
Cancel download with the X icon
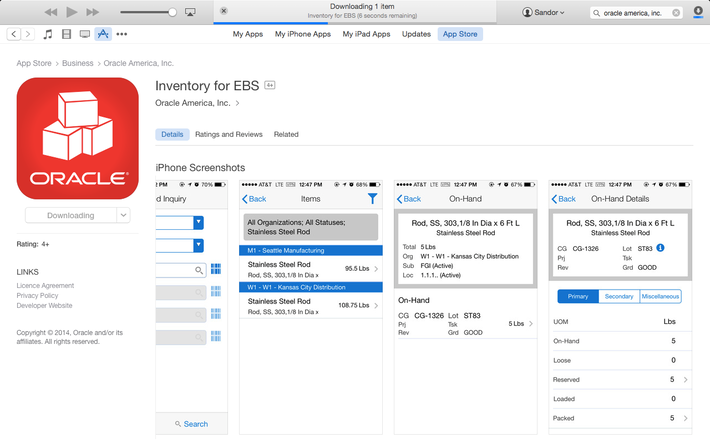click(x=224, y=11)
